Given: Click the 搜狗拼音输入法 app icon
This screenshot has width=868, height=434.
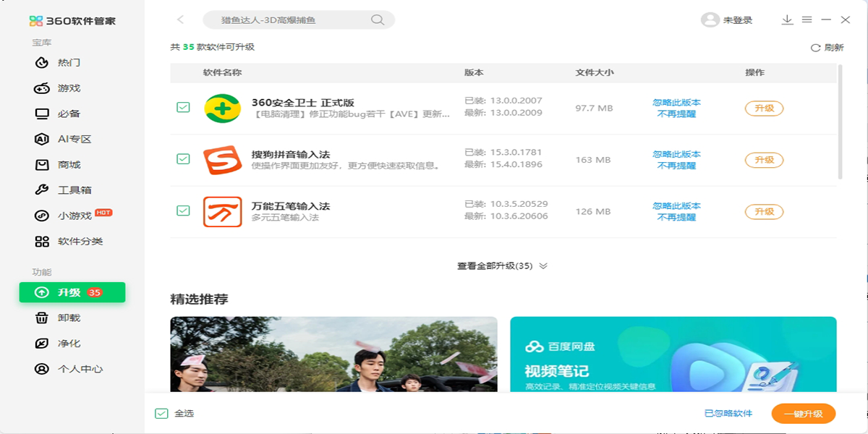Looking at the screenshot, I should click(222, 160).
